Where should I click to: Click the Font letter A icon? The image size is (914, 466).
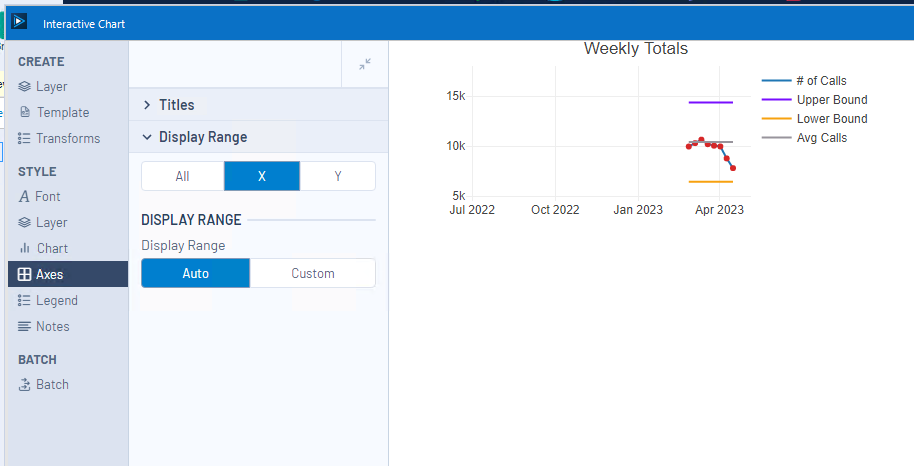(x=24, y=197)
